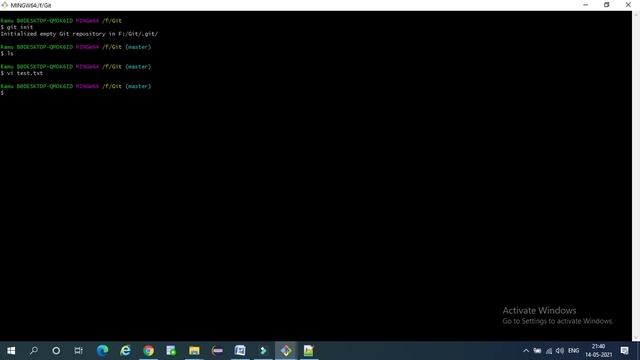Open the battery status tray icon
The width and height of the screenshot is (640, 360).
pyautogui.click(x=537, y=351)
